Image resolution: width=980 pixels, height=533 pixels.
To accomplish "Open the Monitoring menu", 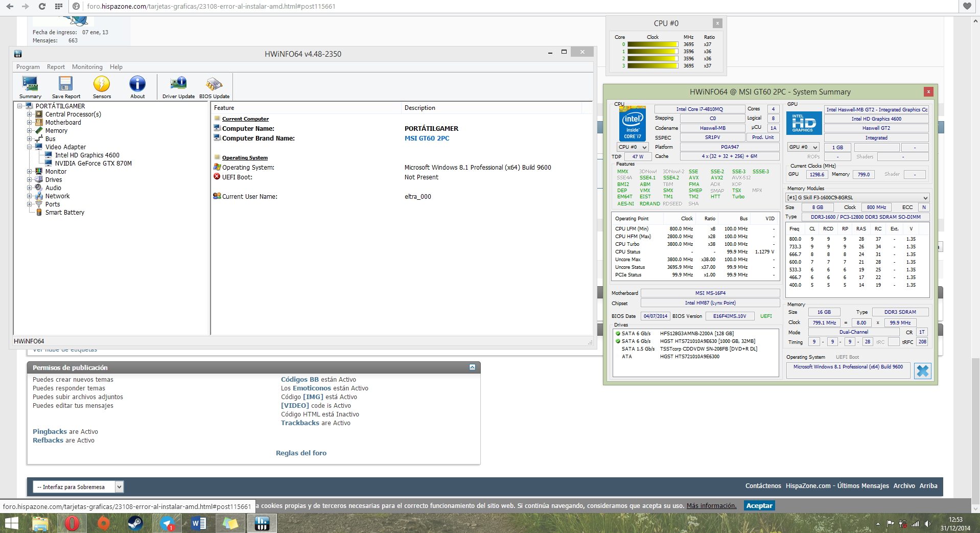I will pyautogui.click(x=87, y=67).
